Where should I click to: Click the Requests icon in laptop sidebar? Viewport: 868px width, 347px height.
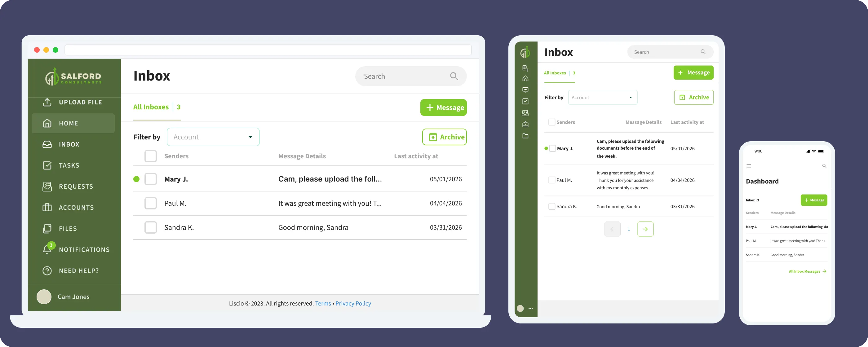[47, 186]
